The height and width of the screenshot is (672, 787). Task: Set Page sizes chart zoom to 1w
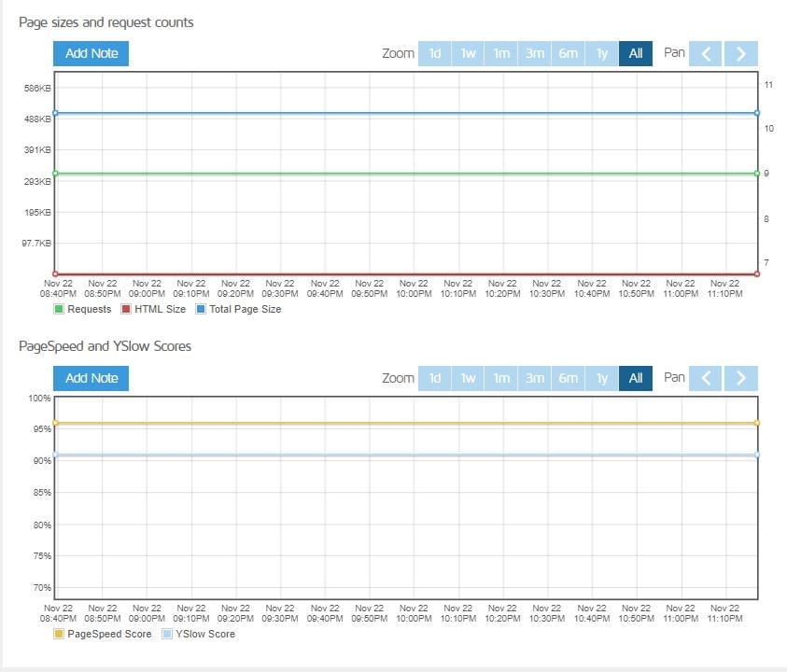(x=468, y=53)
